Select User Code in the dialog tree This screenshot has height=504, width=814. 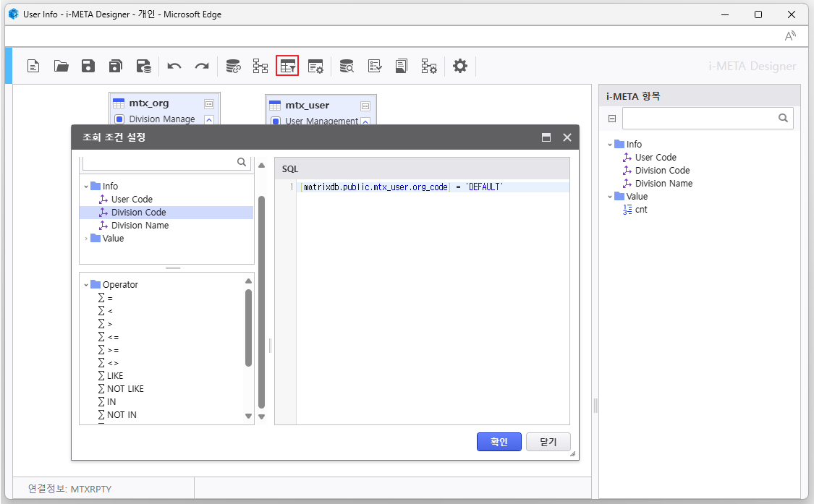132,200
